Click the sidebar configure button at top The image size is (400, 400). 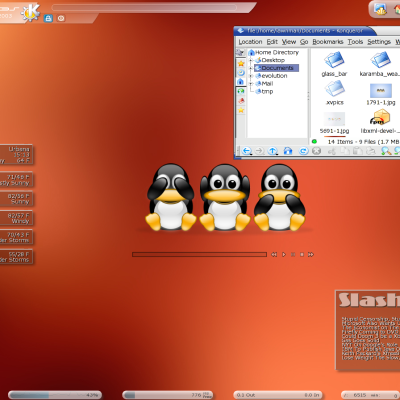pos(240,52)
